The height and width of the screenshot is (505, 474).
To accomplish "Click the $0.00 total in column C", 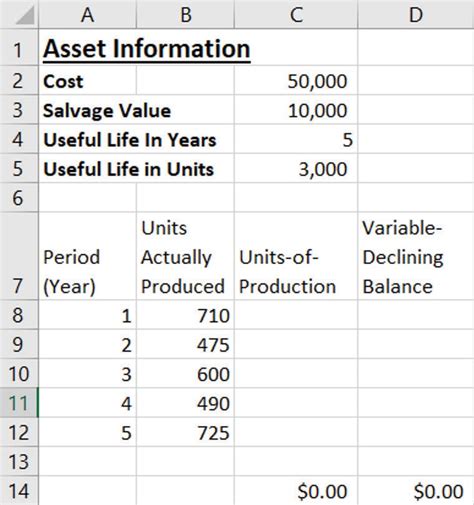I will (x=296, y=491).
